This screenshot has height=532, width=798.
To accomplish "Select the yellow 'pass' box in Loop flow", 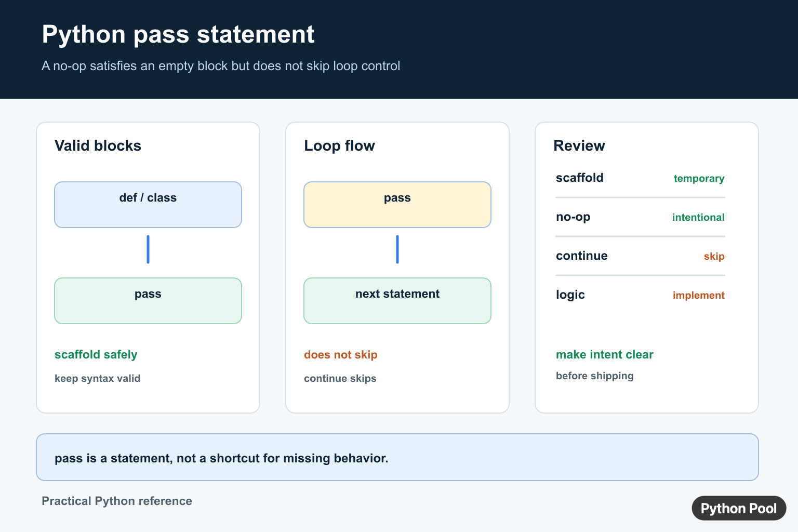I will [397, 205].
